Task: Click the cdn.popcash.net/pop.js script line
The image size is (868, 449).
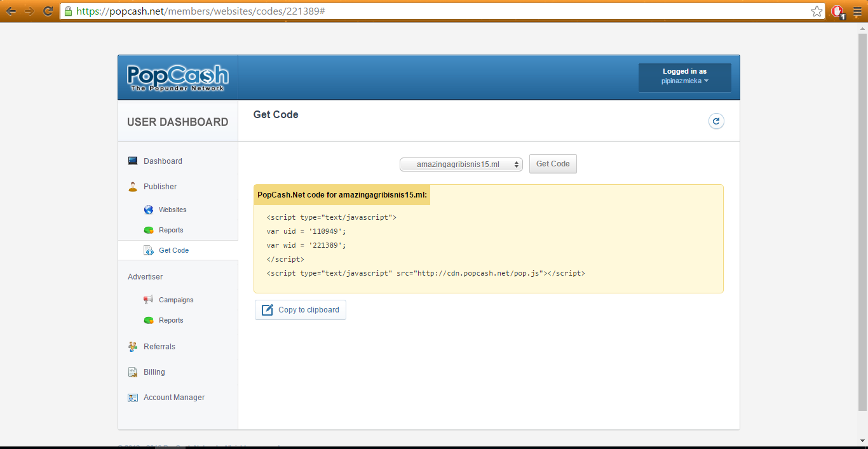Action: tap(426, 273)
